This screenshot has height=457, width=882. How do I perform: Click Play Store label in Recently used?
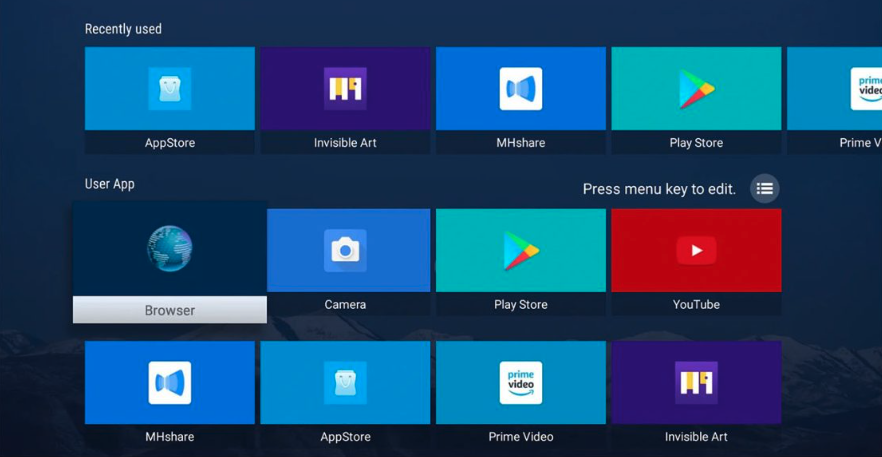[x=696, y=143]
